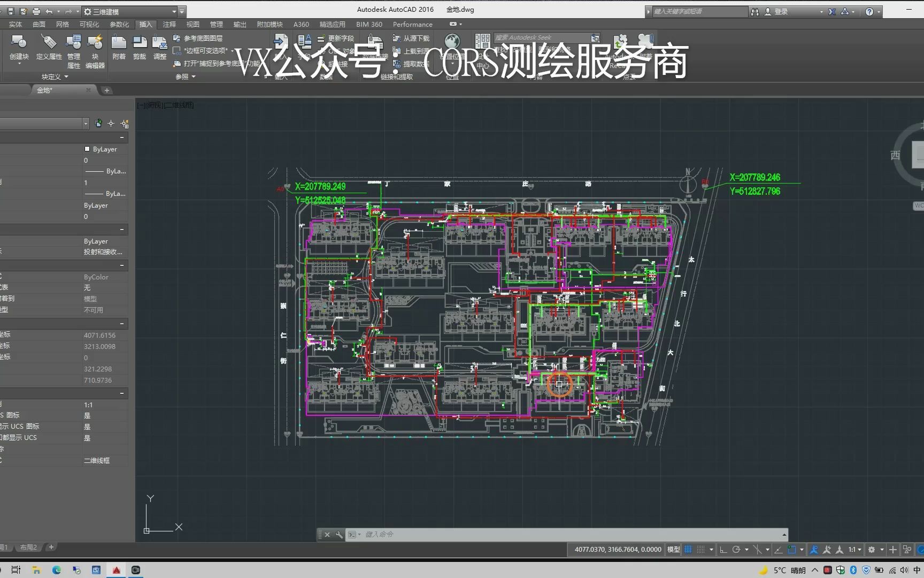Collapse the Properties section above the ByColor row
This screenshot has height=578, width=924.
coord(122,265)
